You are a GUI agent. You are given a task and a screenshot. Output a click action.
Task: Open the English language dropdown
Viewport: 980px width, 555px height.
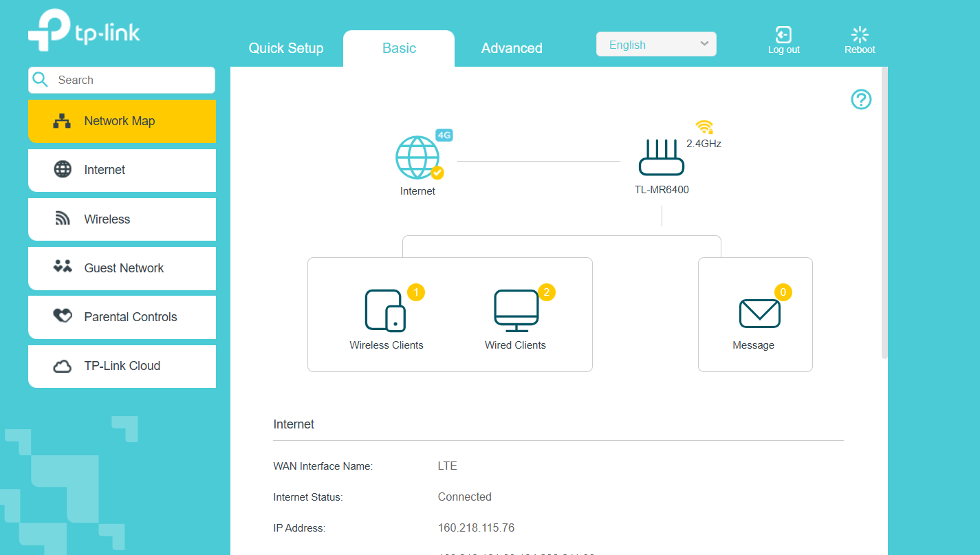coord(656,45)
